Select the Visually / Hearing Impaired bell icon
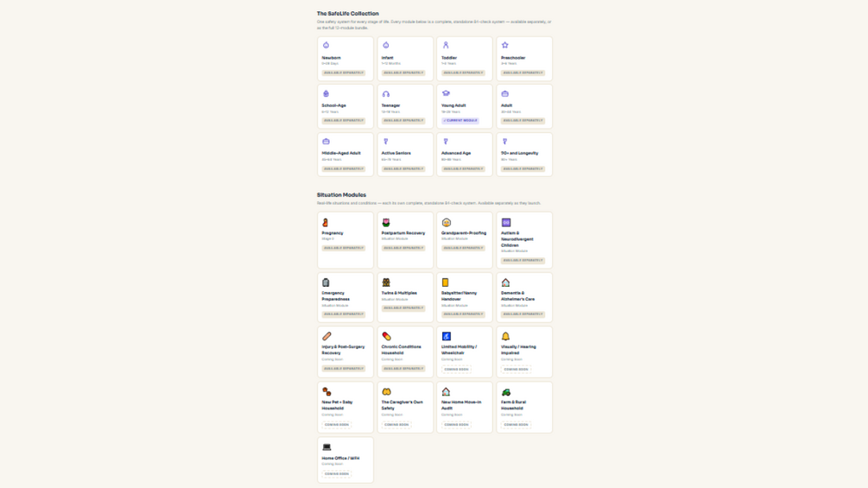The image size is (868, 488). 505,336
